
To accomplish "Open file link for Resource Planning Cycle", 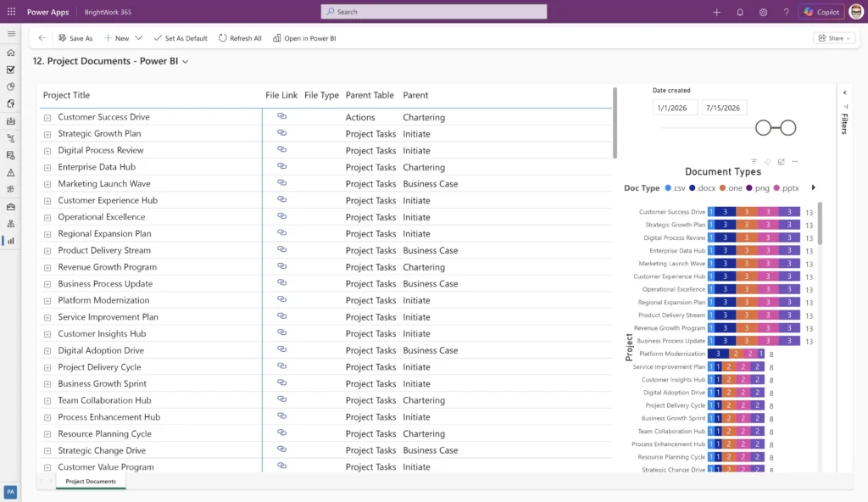I will coord(281,432).
